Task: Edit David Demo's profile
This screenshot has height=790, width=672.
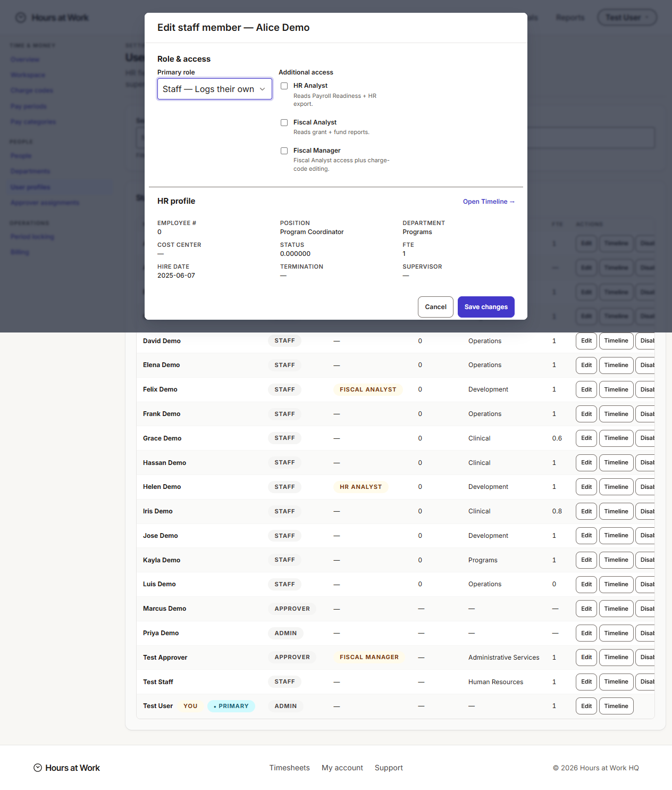Action: pyautogui.click(x=586, y=341)
